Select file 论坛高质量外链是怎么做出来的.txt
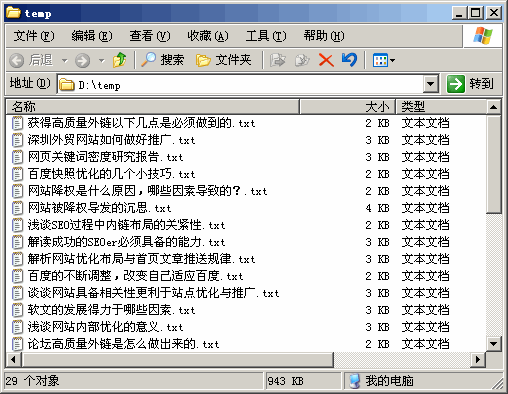The height and width of the screenshot is (394, 508). click(124, 344)
